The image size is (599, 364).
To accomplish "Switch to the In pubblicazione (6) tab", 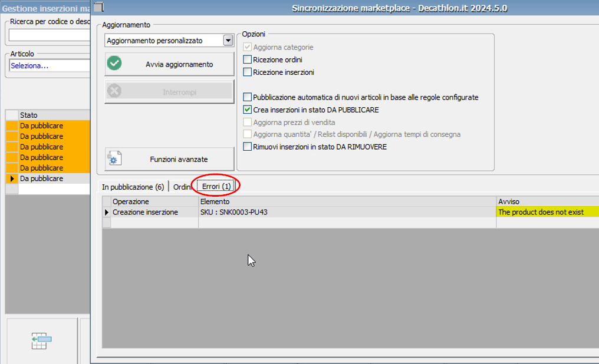I will point(133,187).
